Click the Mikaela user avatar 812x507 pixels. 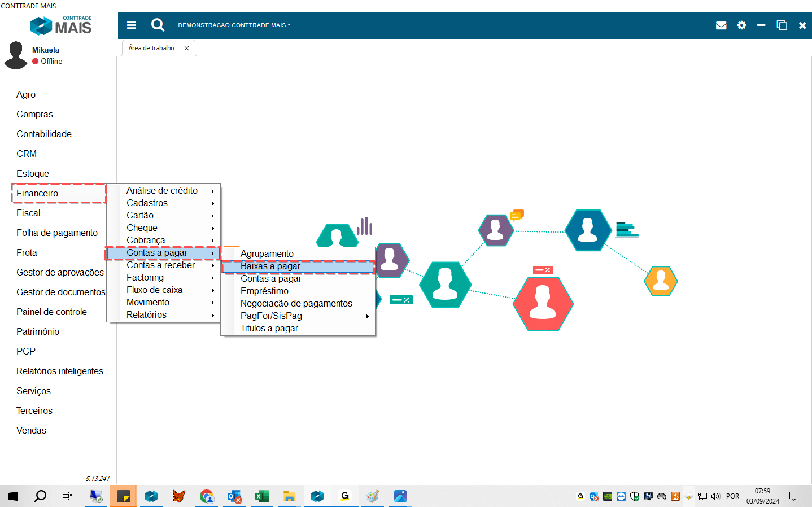[x=16, y=55]
